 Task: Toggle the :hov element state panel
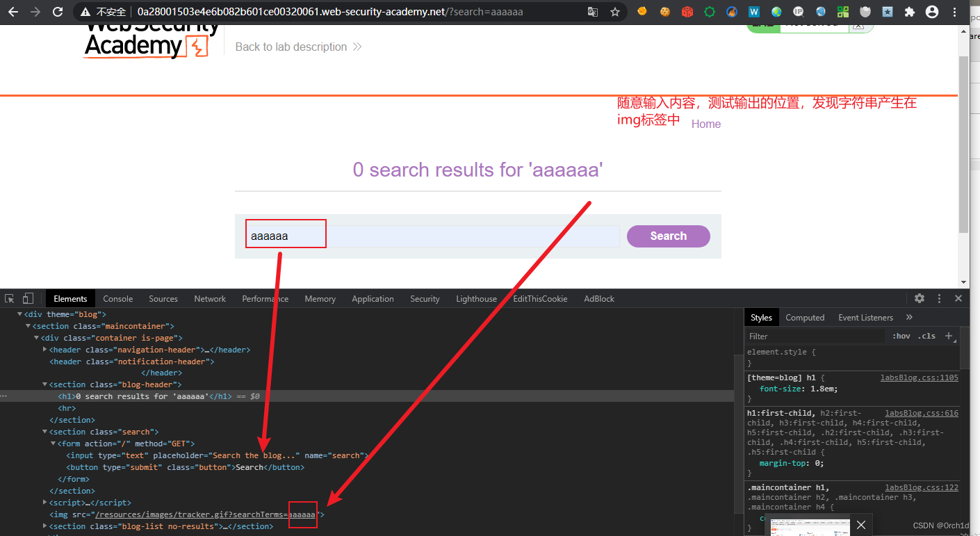click(x=901, y=336)
